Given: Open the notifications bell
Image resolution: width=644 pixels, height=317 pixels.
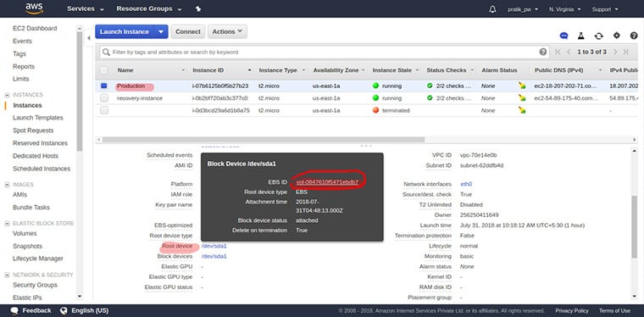Looking at the screenshot, I should 492,9.
